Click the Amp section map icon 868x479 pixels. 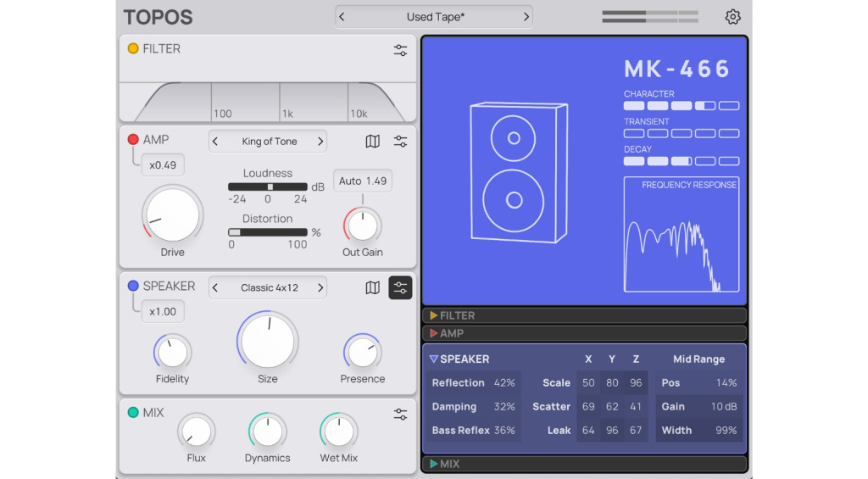tap(372, 142)
